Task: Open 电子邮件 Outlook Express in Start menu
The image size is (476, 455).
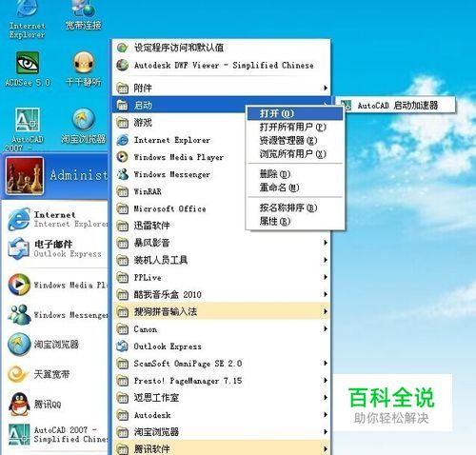Action: pyautogui.click(x=57, y=249)
